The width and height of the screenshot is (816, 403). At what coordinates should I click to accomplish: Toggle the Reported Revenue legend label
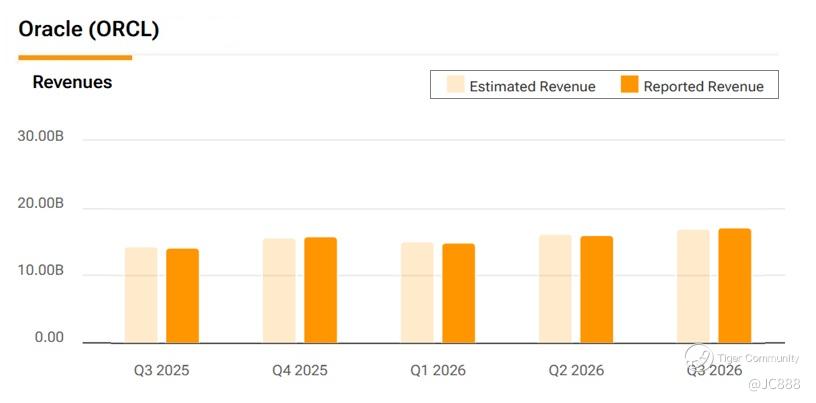704,86
